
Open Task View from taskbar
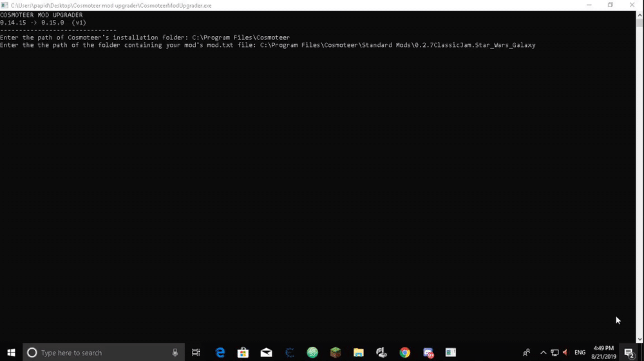[196, 353]
